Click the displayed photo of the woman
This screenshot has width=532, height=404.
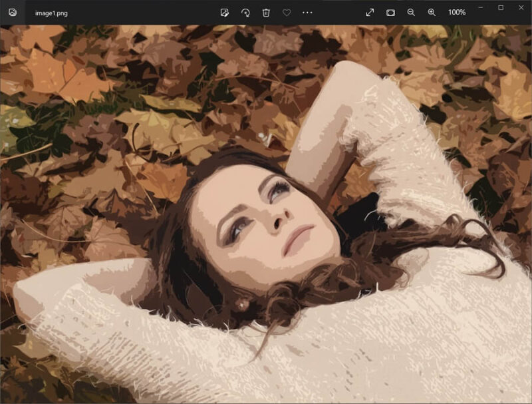coord(266,214)
